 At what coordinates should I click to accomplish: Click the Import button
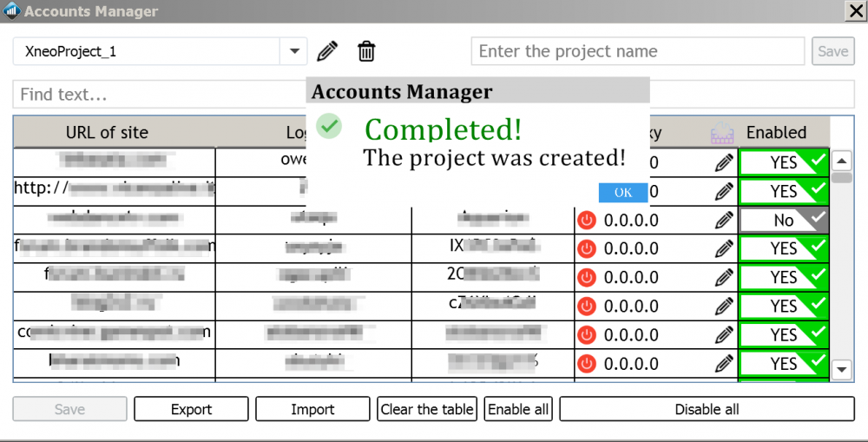click(x=312, y=409)
